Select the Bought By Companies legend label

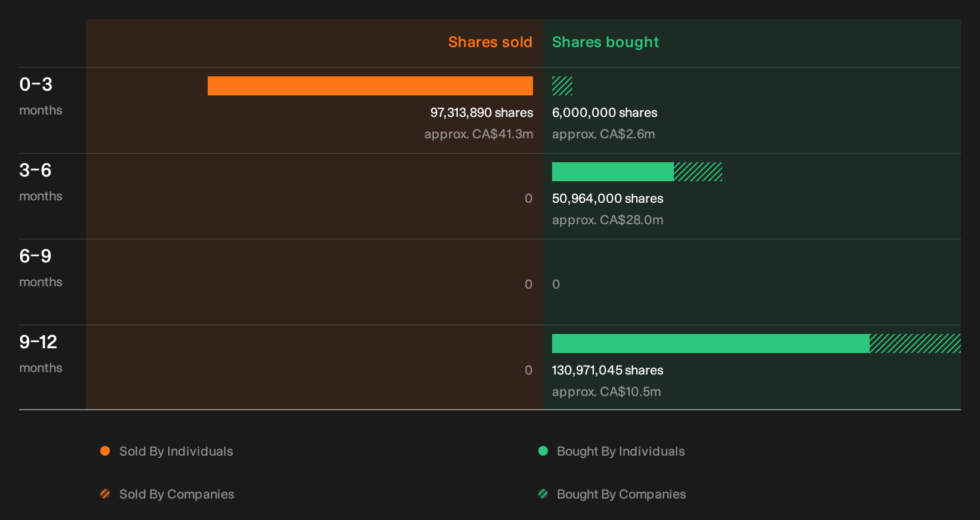point(621,494)
